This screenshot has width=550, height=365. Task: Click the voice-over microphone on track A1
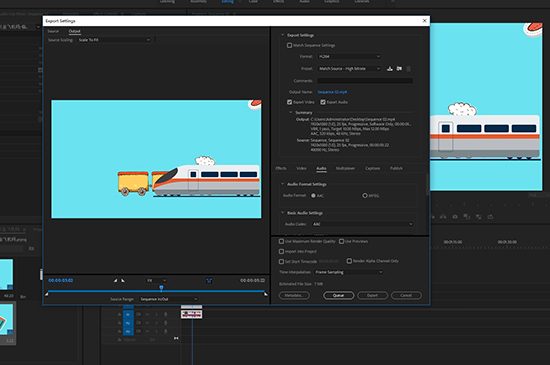coord(166,315)
